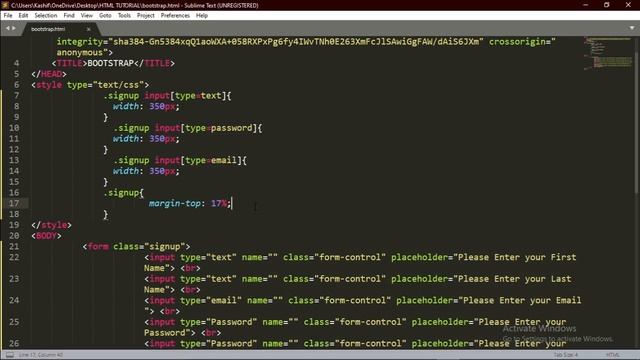Open the HTML syntax selector

(613, 355)
